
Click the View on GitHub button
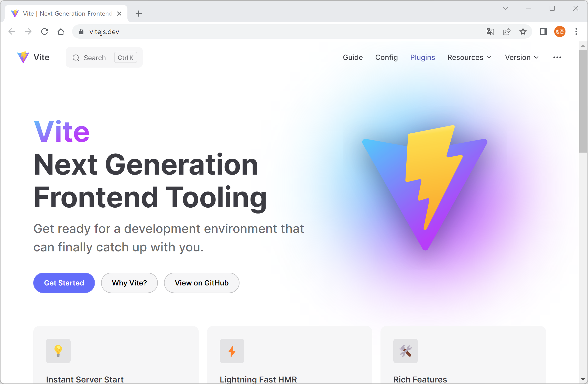click(202, 283)
